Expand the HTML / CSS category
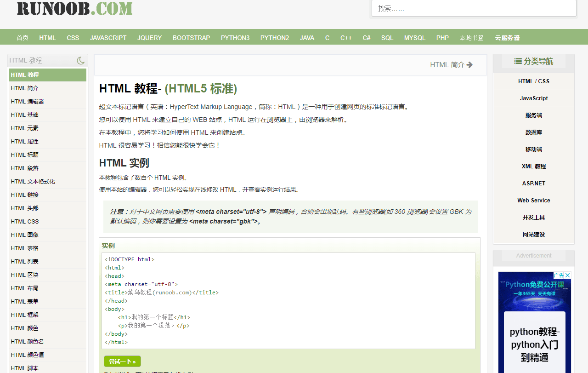The image size is (588, 373). [x=533, y=81]
